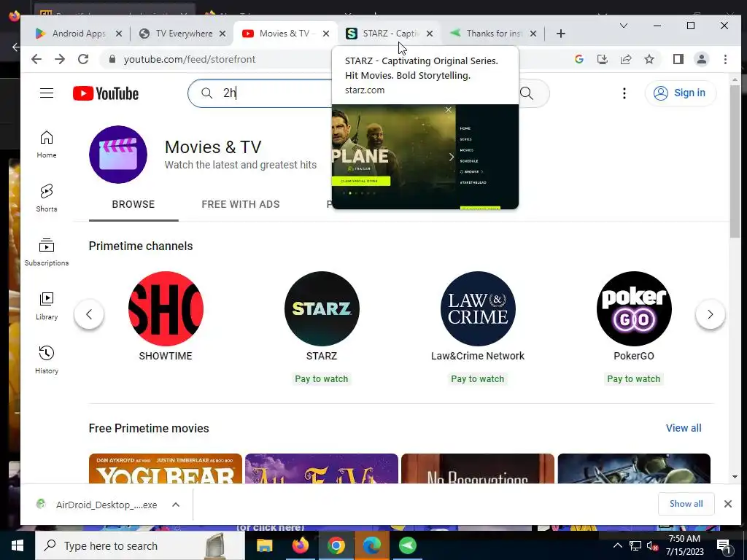Open Shorts in the sidebar
Image resolution: width=747 pixels, height=560 pixels.
coord(46,198)
